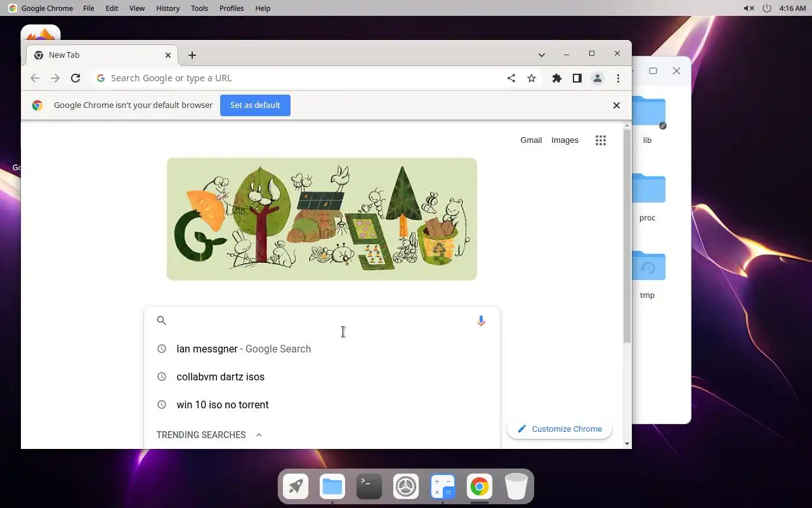Reload the current page
The image size is (812, 508).
75,78
